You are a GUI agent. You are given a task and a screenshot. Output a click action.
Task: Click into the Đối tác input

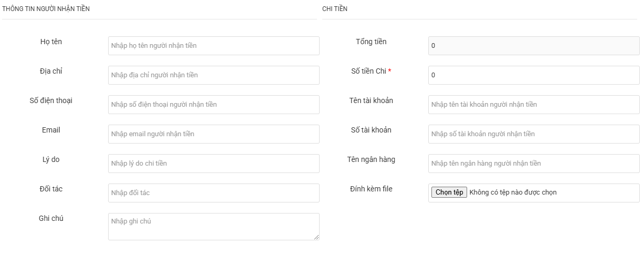click(214, 193)
